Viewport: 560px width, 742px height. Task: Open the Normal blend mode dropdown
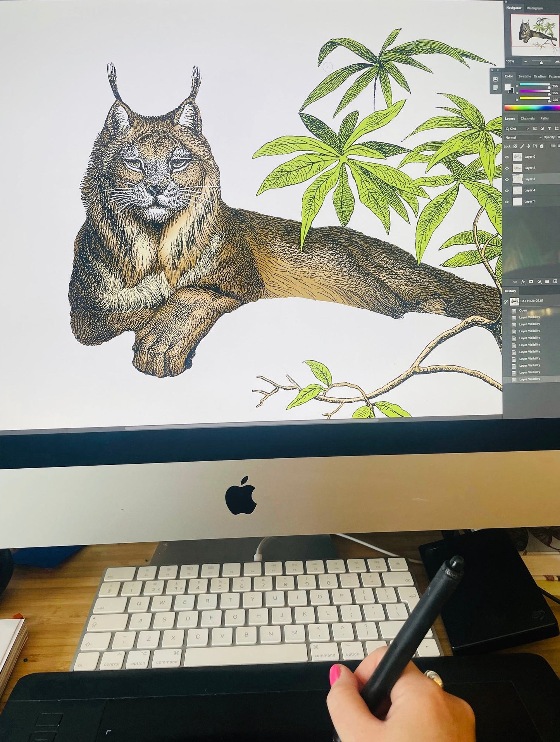coord(523,137)
